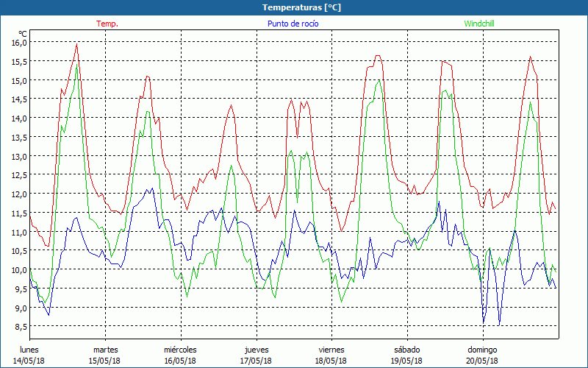The image size is (588, 368).
Task: Click the red temperature peak on lunes
Action: tap(77, 44)
